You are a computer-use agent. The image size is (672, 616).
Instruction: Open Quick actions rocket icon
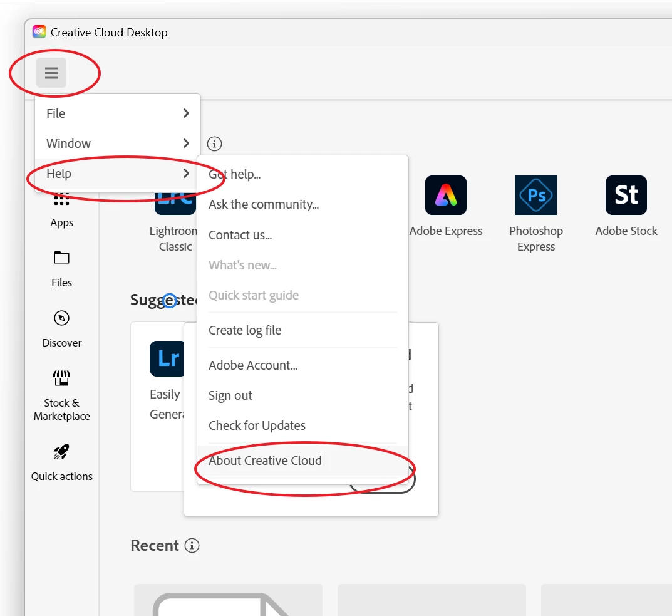click(62, 452)
